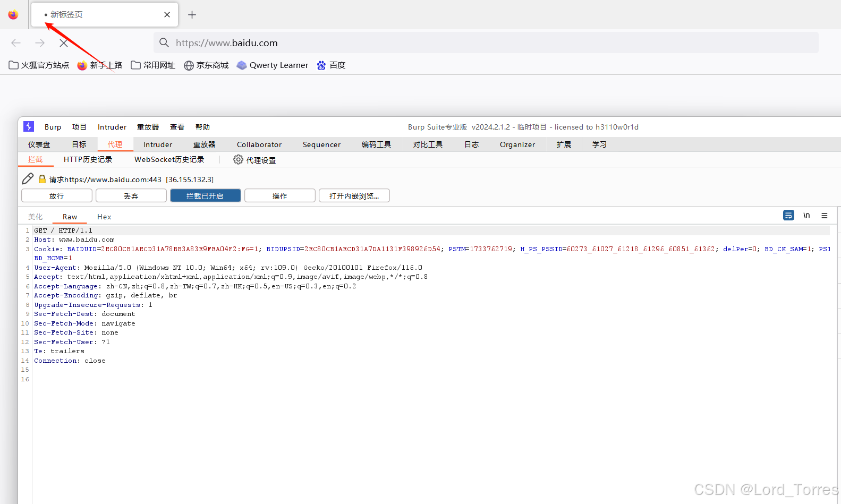Toggle the word wrap icon
This screenshot has height=504, width=841.
click(789, 215)
